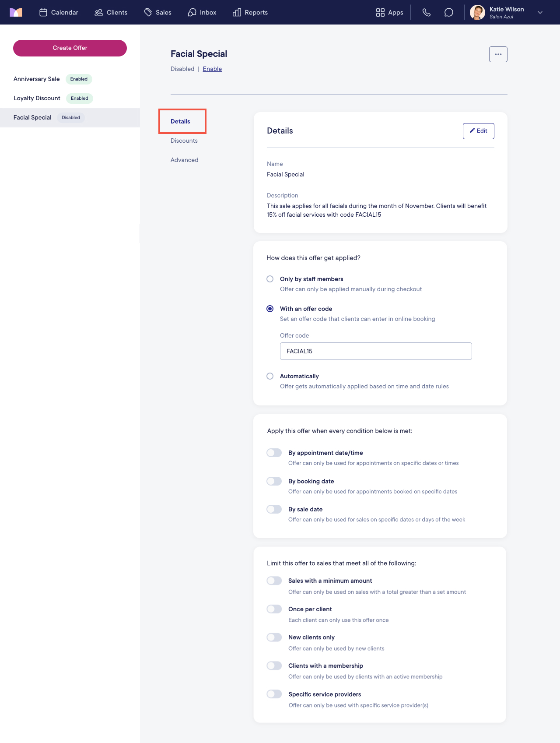Image resolution: width=560 pixels, height=743 pixels.
Task: Select the With an offer code radio
Action: 270,309
